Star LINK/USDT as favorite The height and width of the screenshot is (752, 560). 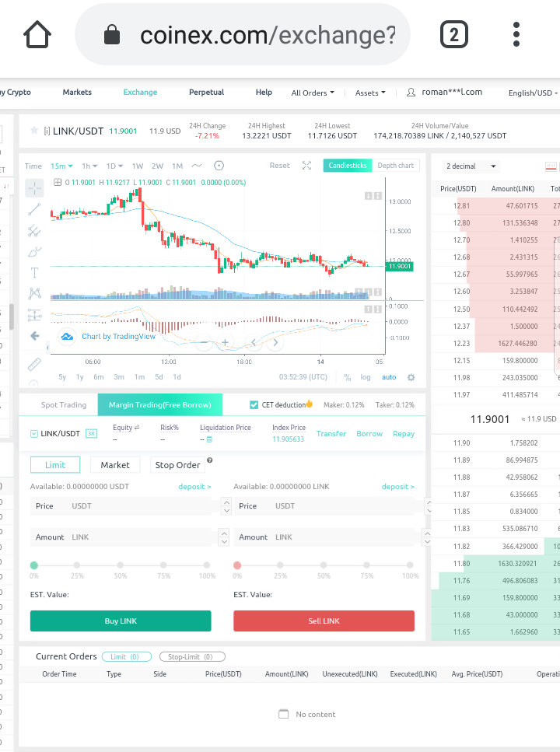coord(34,131)
